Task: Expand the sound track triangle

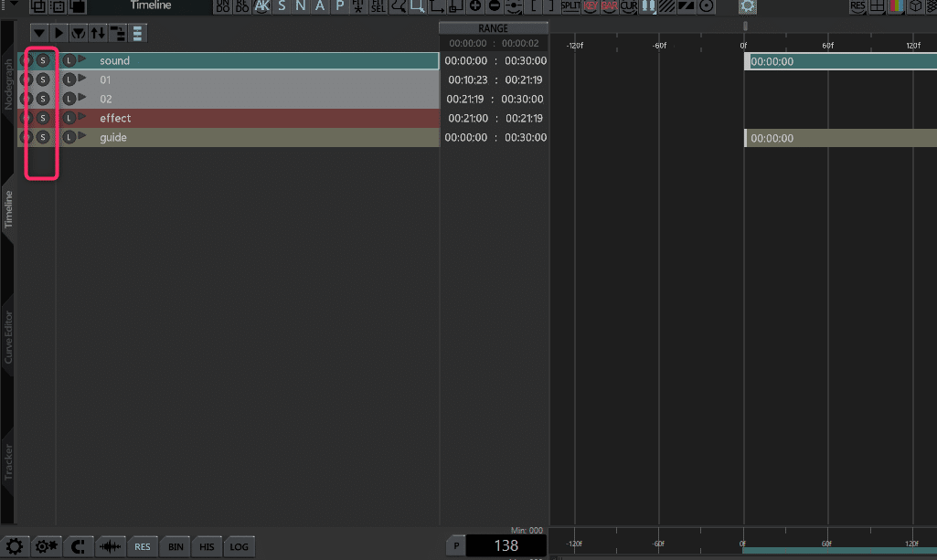Action: [x=82, y=59]
